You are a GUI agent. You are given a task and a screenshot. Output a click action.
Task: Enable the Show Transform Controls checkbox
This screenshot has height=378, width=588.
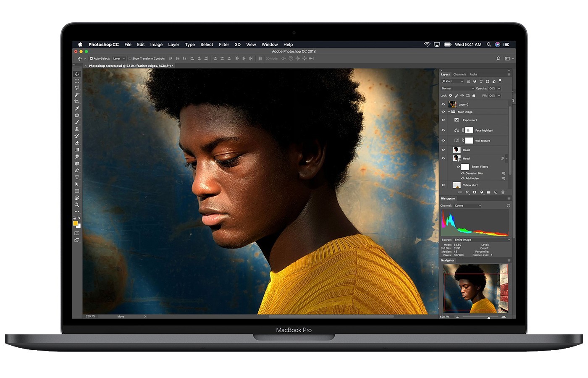[x=129, y=58]
